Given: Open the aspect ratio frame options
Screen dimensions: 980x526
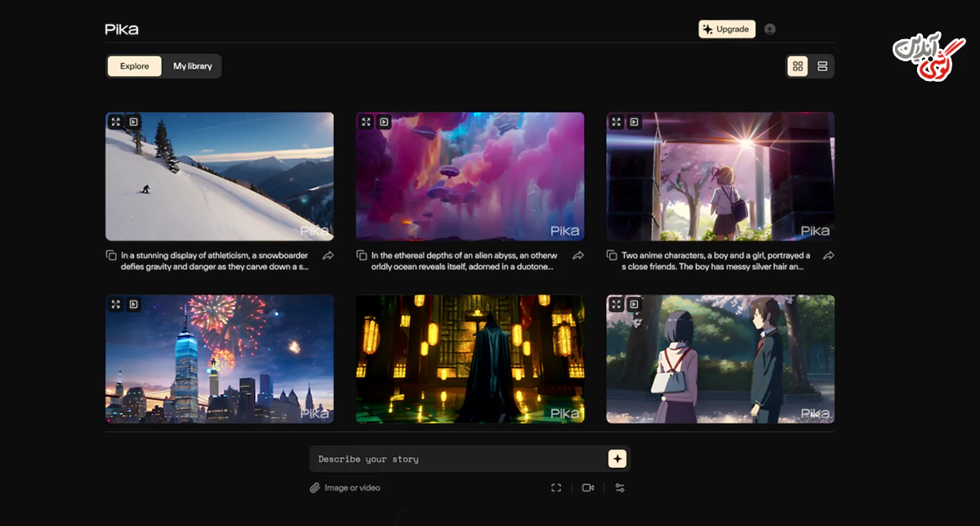Looking at the screenshot, I should [x=556, y=488].
